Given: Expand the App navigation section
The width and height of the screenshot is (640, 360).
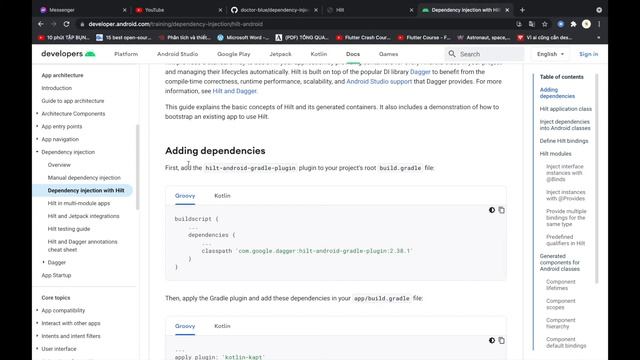Looking at the screenshot, I should 37,139.
